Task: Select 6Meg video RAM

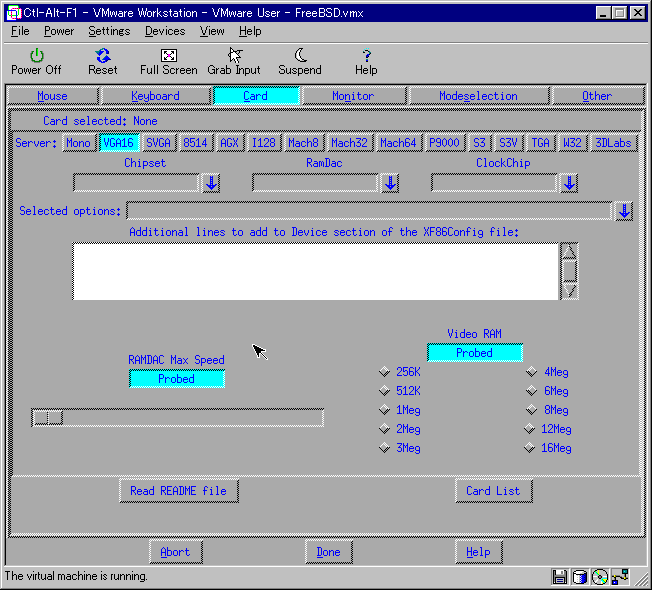Action: click(547, 391)
